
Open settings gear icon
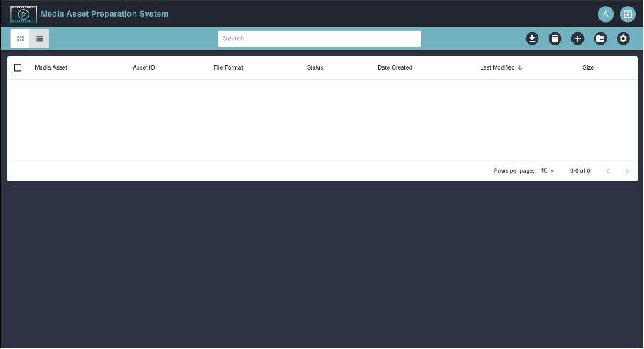623,39
